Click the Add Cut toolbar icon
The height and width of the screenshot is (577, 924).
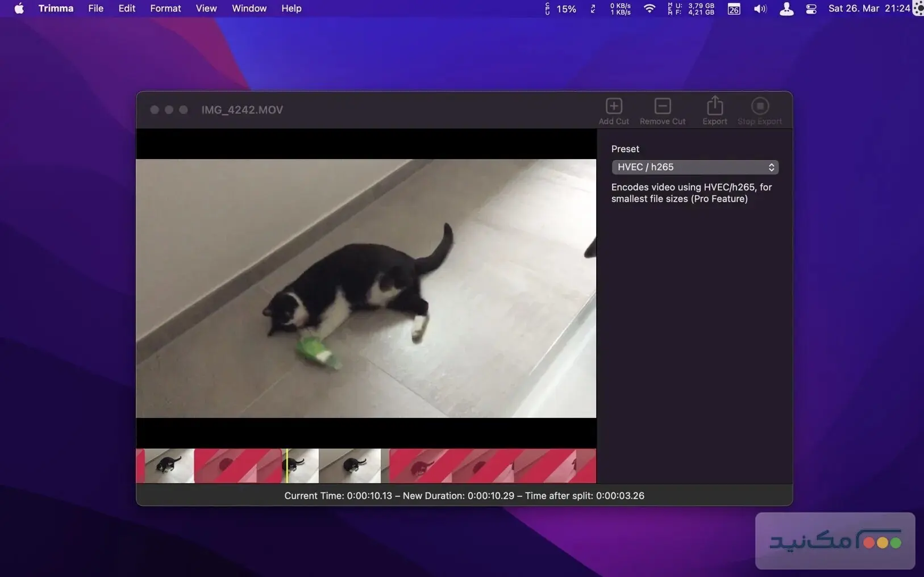coord(613,107)
